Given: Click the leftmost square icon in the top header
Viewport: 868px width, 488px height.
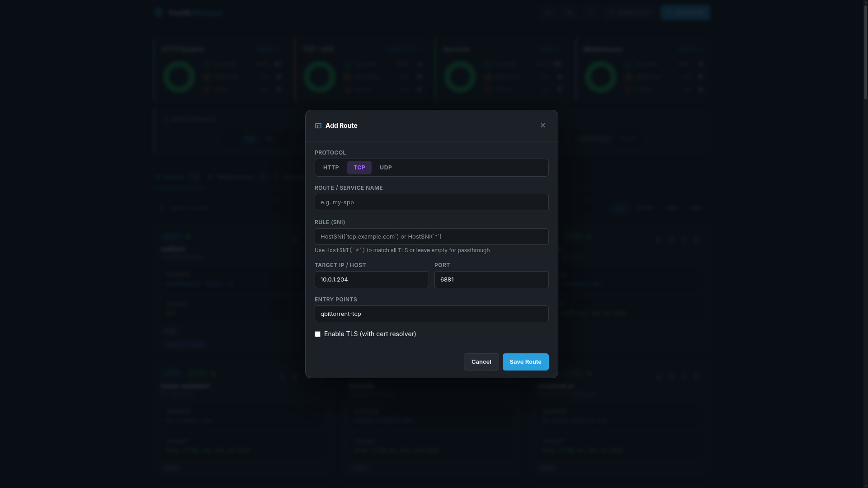Looking at the screenshot, I should click(x=548, y=13).
